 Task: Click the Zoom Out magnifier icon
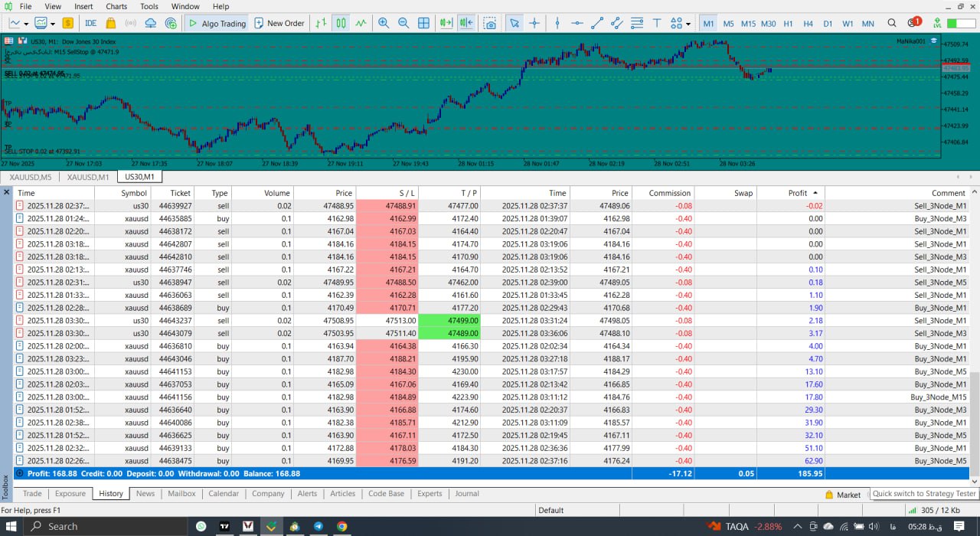tap(403, 23)
